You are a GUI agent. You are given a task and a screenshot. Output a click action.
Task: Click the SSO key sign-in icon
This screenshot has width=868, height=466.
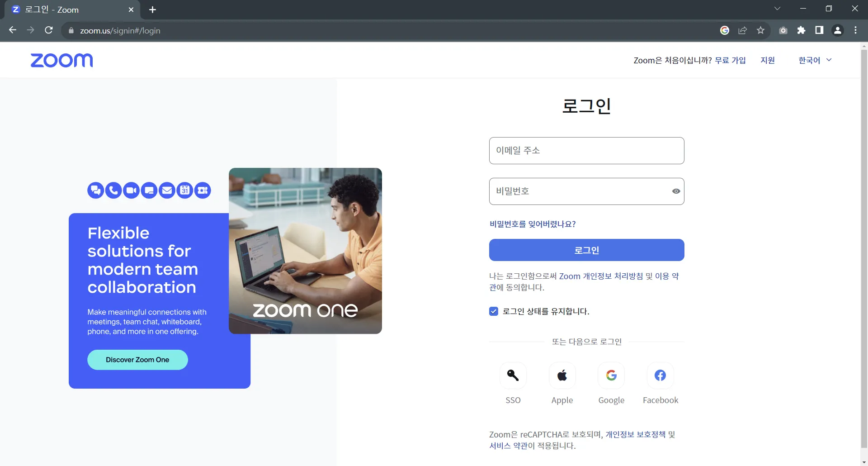point(513,376)
